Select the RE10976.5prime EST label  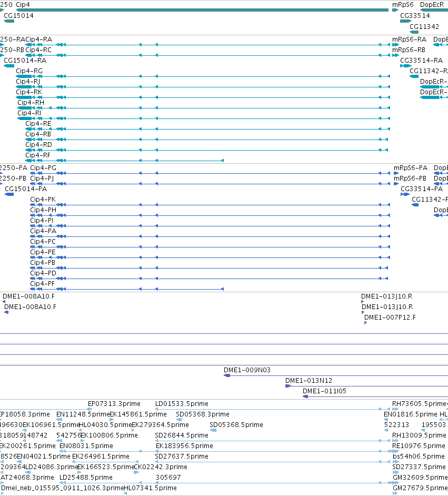pos(419,445)
